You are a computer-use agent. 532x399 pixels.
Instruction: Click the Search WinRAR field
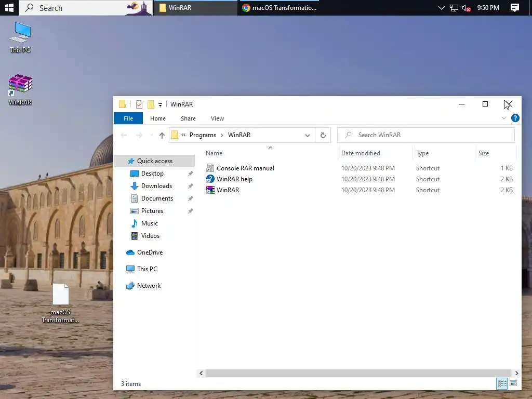[426, 135]
